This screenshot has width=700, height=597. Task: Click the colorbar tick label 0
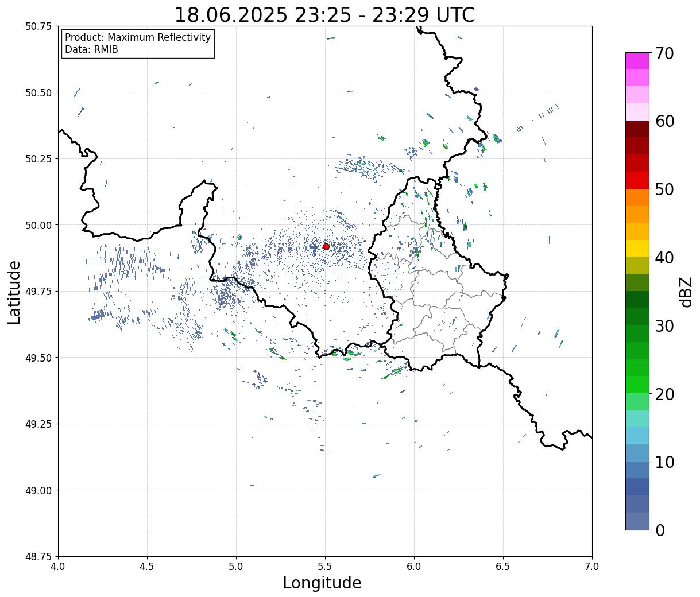(660, 530)
